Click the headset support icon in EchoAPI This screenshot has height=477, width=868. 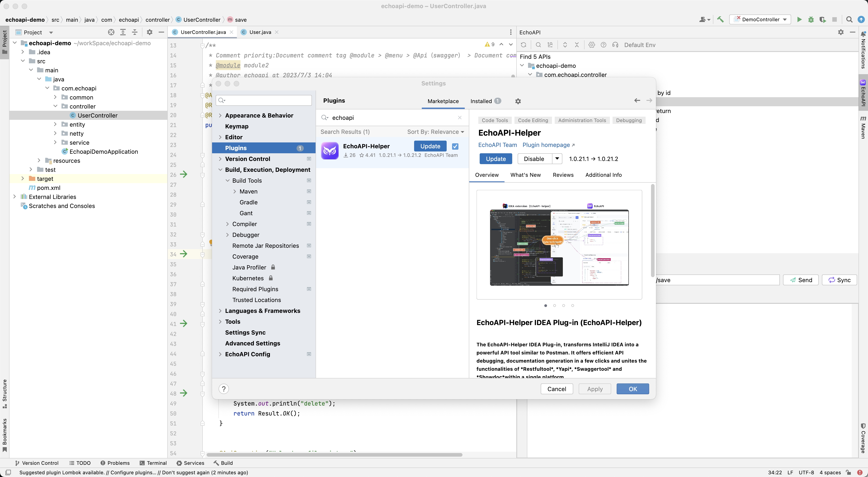pos(615,45)
